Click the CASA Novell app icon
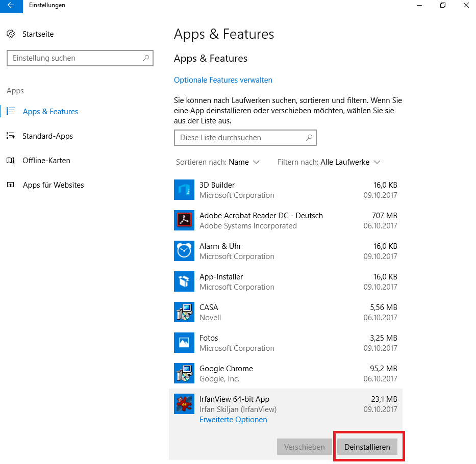Screen dimensions: 476x464 184,312
